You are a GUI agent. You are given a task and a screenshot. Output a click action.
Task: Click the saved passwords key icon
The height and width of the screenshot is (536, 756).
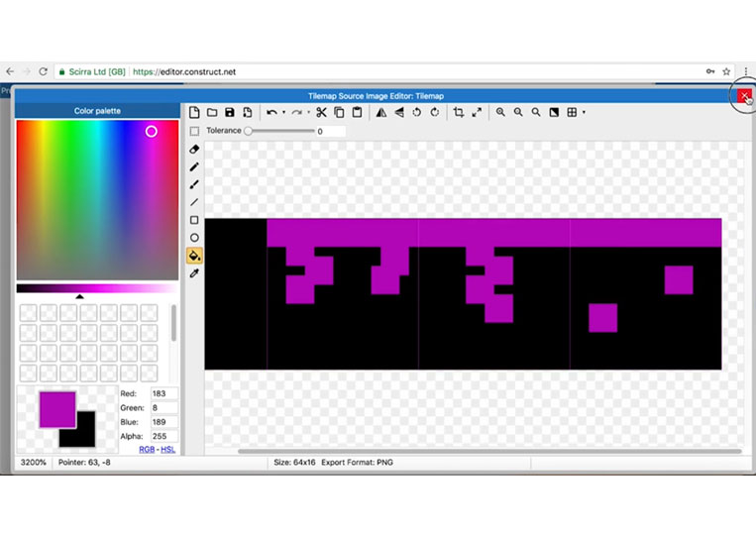click(x=710, y=71)
